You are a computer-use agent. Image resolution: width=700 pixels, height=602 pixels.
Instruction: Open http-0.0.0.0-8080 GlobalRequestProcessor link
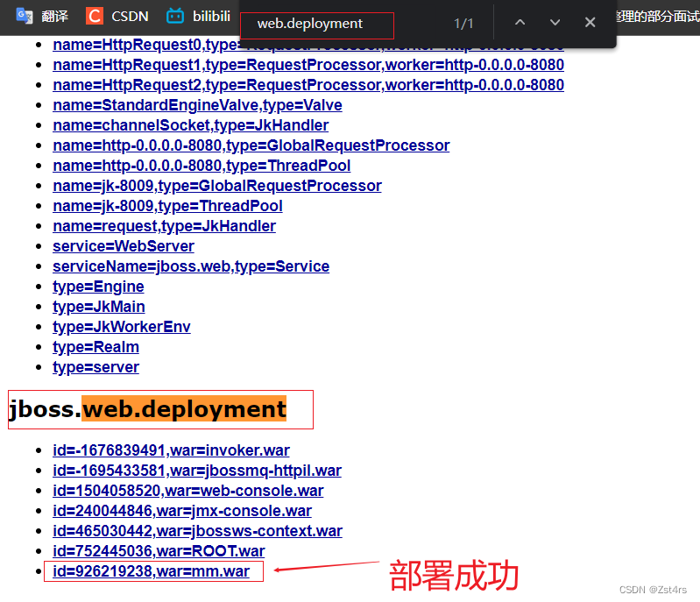point(251,145)
